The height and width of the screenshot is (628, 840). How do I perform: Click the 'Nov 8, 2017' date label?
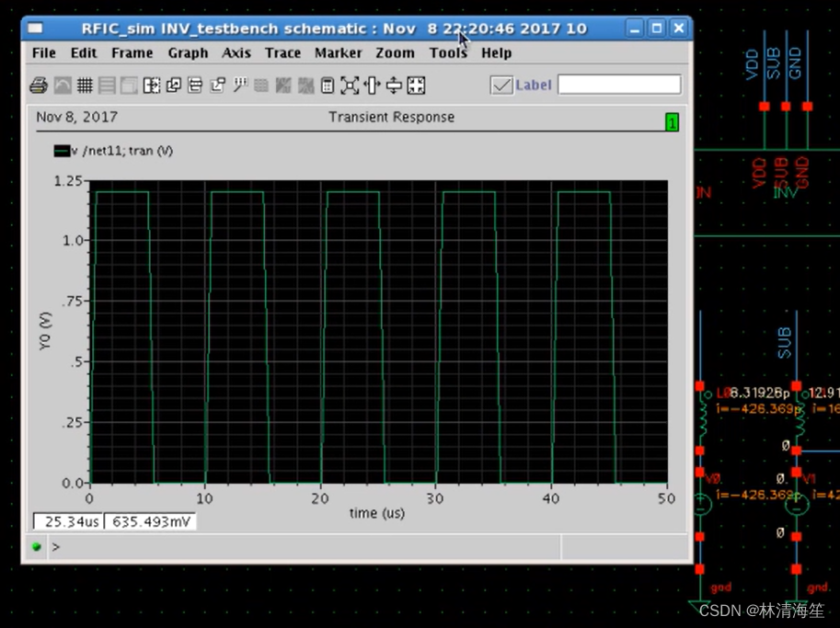(76, 118)
